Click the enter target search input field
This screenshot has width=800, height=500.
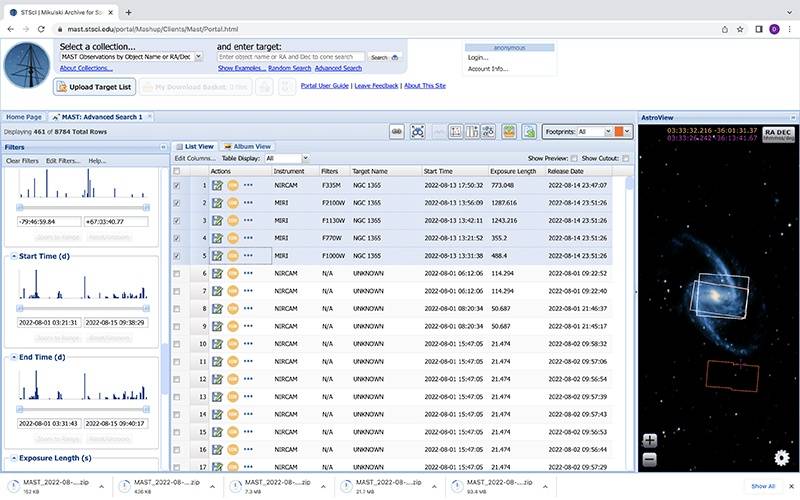(291, 57)
